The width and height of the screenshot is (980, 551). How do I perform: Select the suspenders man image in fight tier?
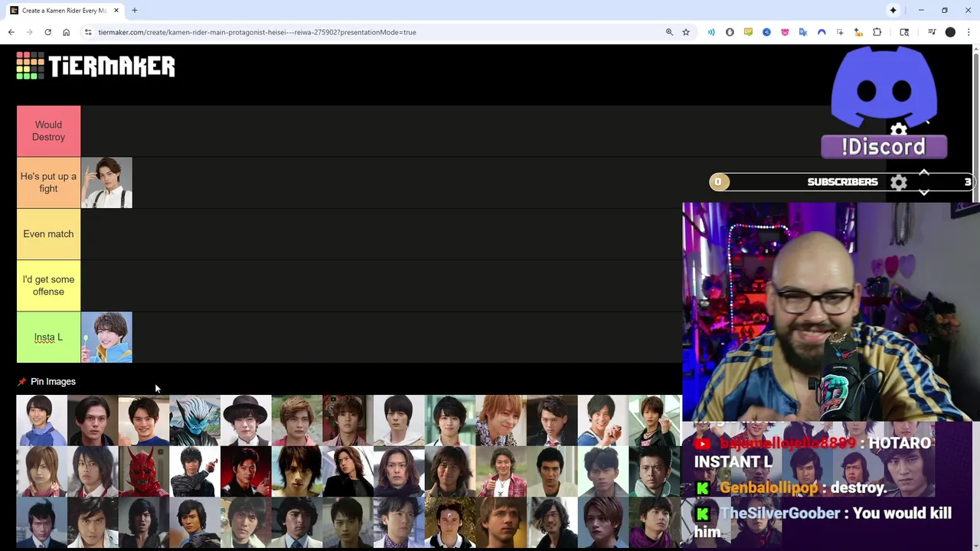pos(106,183)
